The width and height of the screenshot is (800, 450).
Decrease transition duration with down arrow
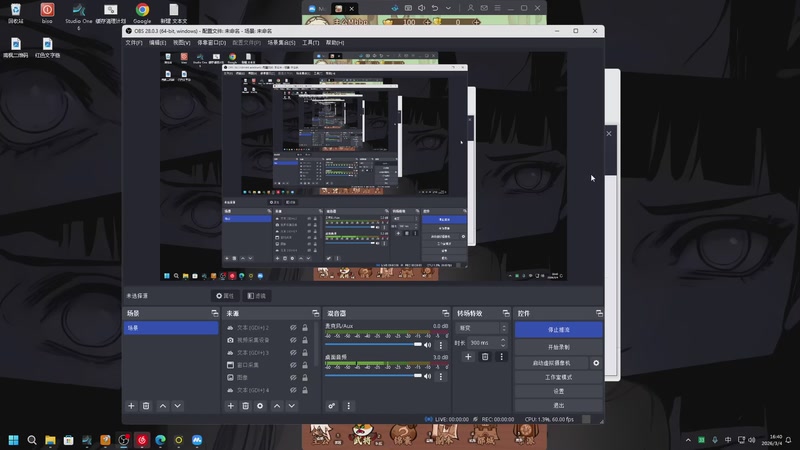[503, 345]
